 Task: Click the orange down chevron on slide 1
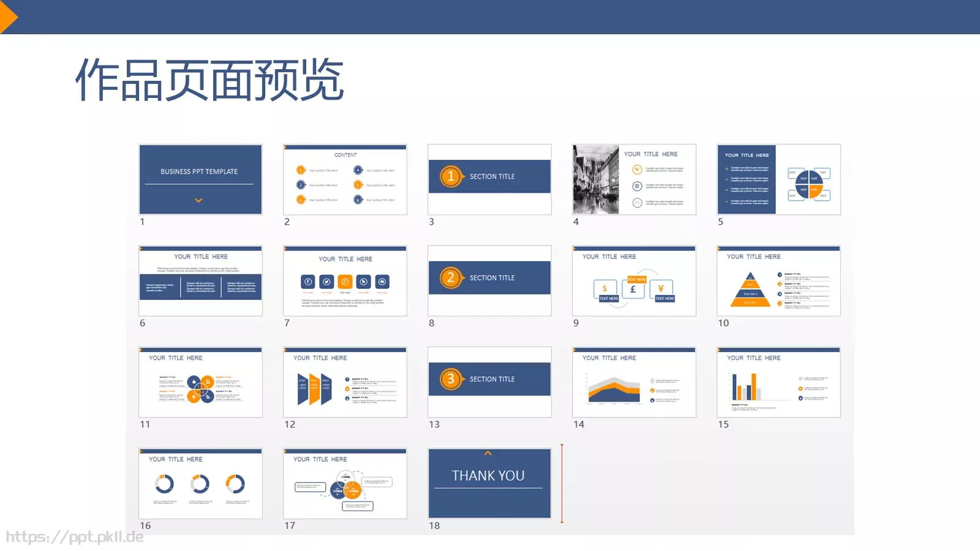(198, 200)
